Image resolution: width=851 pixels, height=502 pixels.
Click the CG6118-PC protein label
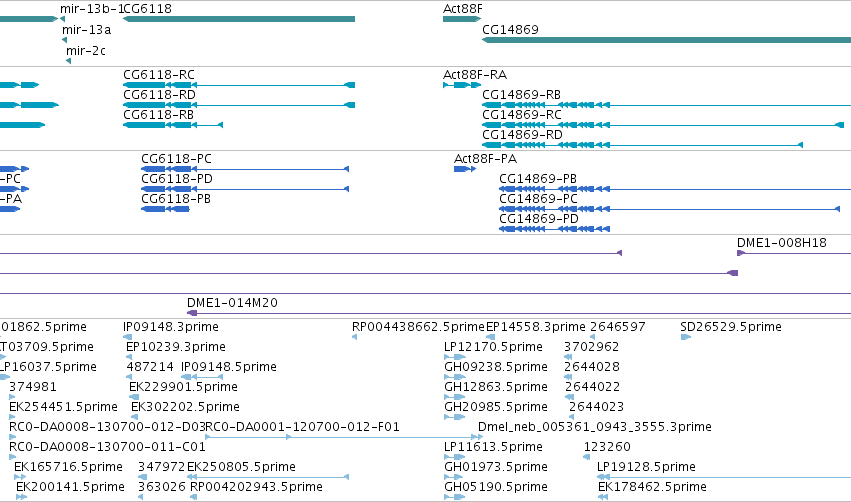(x=176, y=159)
